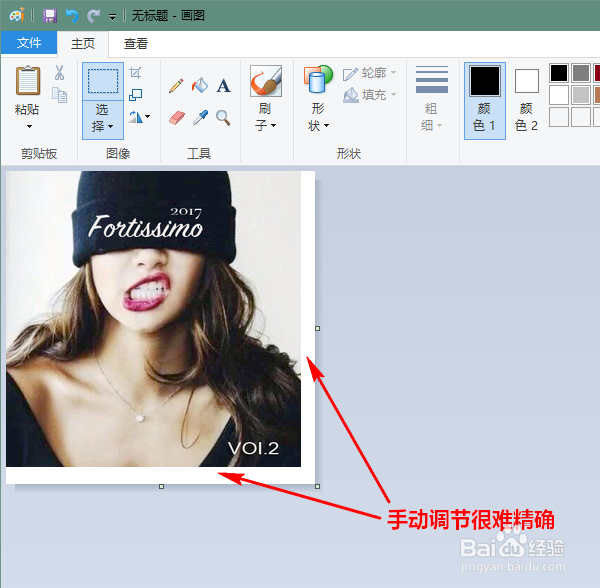600x588 pixels.
Task: Open the 选择 dropdown options
Action: (103, 119)
